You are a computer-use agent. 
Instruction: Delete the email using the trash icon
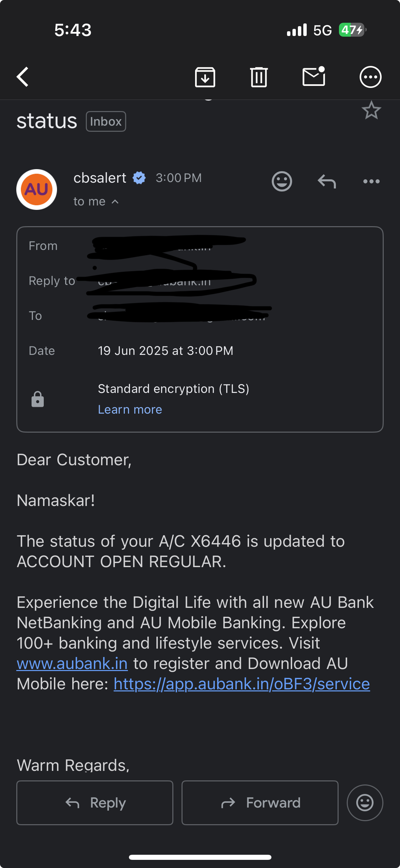click(x=259, y=77)
